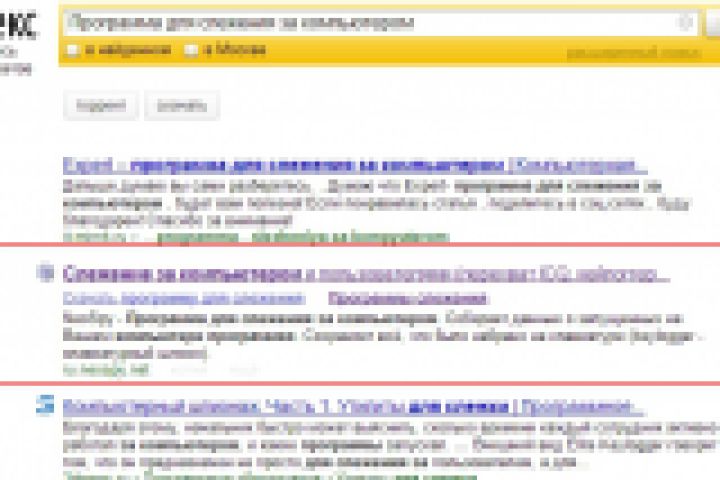Open green site address under 'Компьютерный шпионаж' result

[271, 476]
